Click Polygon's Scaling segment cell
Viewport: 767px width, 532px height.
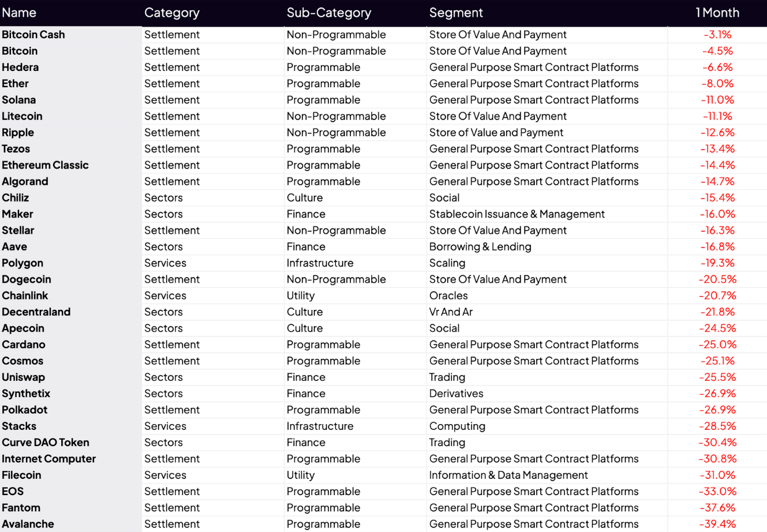pos(447,263)
